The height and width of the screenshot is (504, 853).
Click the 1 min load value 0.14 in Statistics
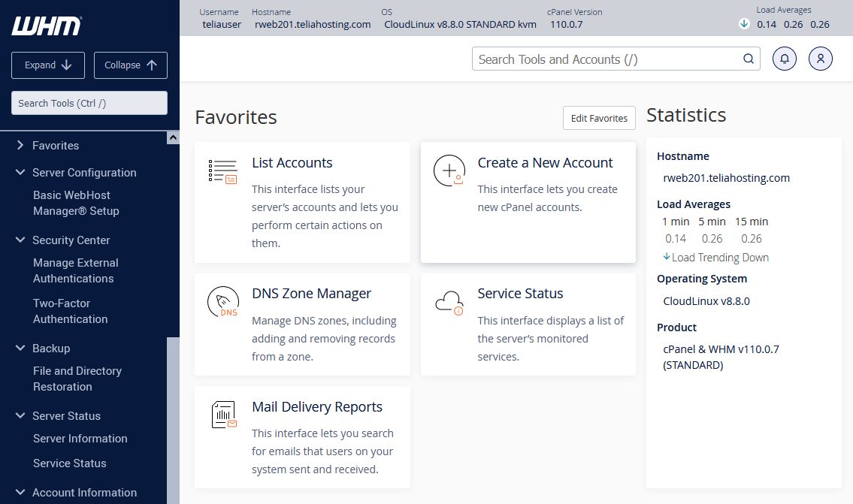coord(676,239)
